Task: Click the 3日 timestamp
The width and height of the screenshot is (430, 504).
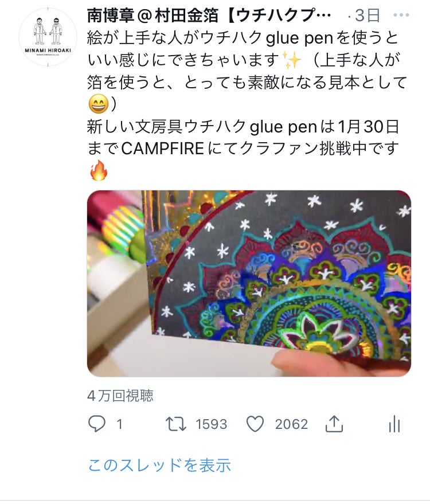Action: coord(368,15)
